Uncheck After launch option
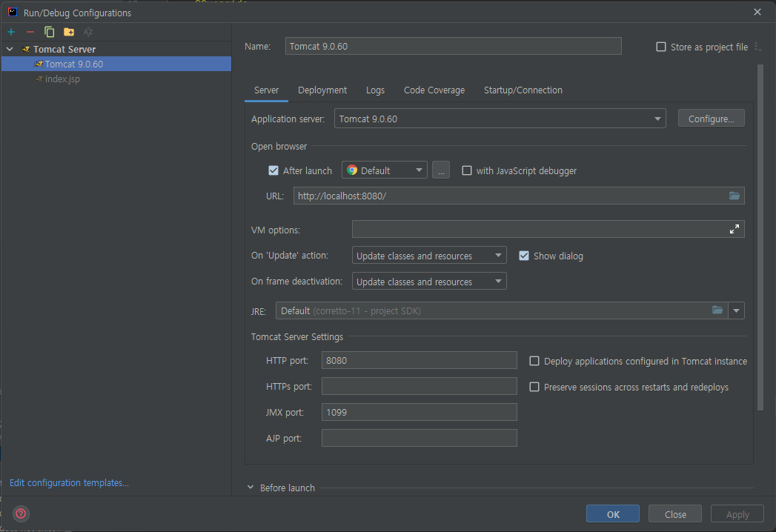 tap(273, 170)
